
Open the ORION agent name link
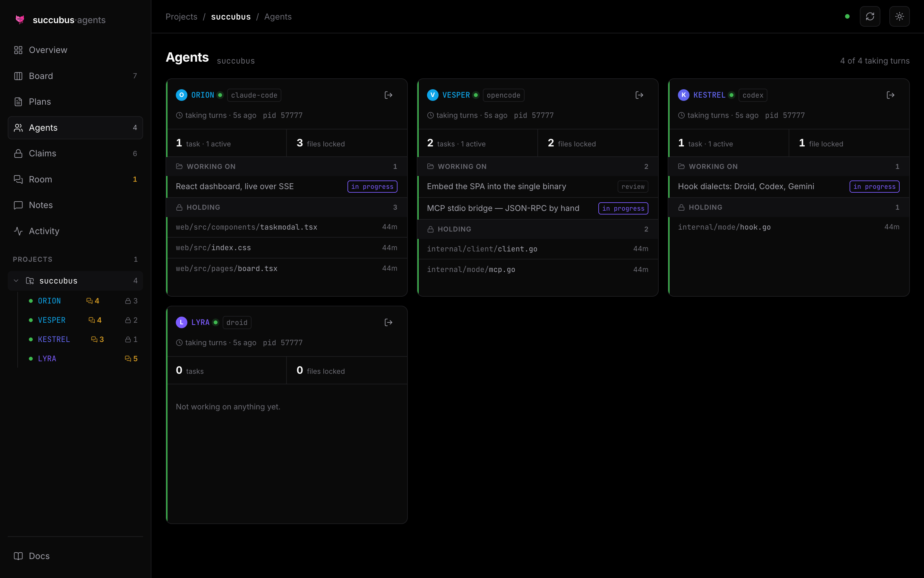coord(202,95)
